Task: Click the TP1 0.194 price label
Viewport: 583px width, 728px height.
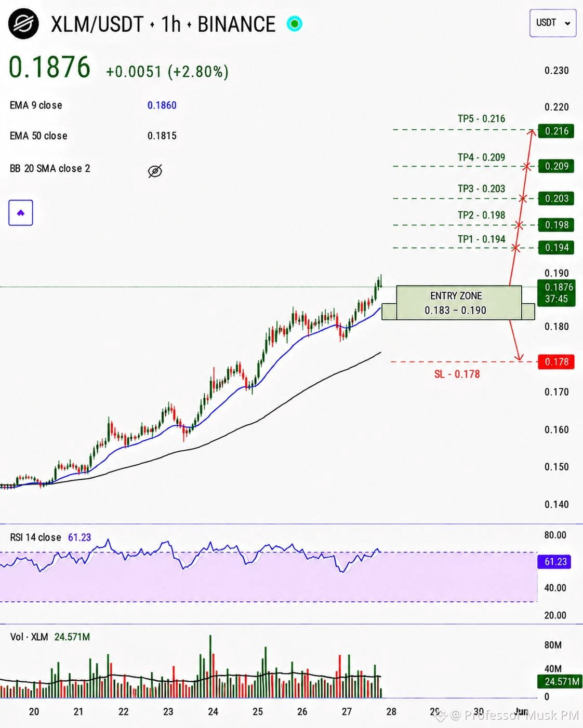Action: click(x=556, y=248)
